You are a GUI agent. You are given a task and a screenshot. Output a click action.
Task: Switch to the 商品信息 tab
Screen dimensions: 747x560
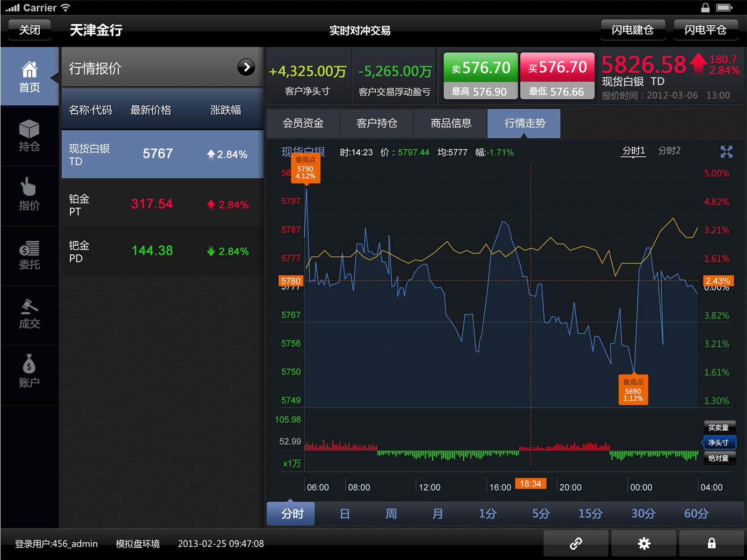point(450,123)
